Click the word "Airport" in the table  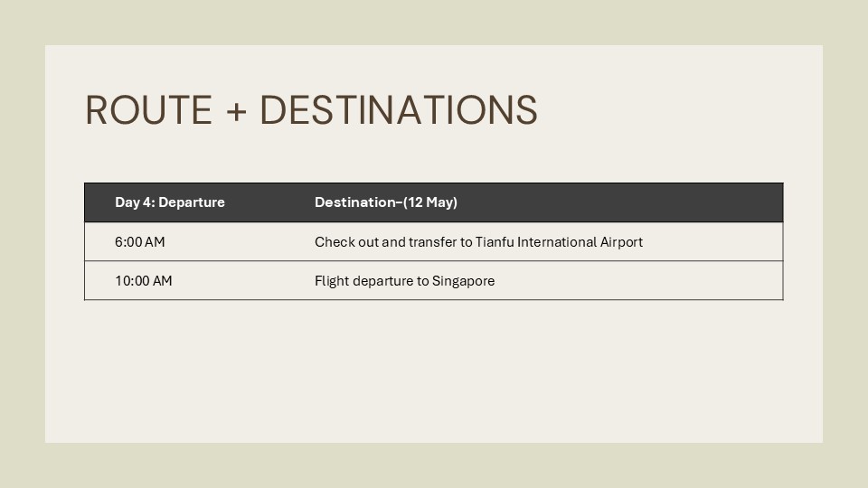619,242
